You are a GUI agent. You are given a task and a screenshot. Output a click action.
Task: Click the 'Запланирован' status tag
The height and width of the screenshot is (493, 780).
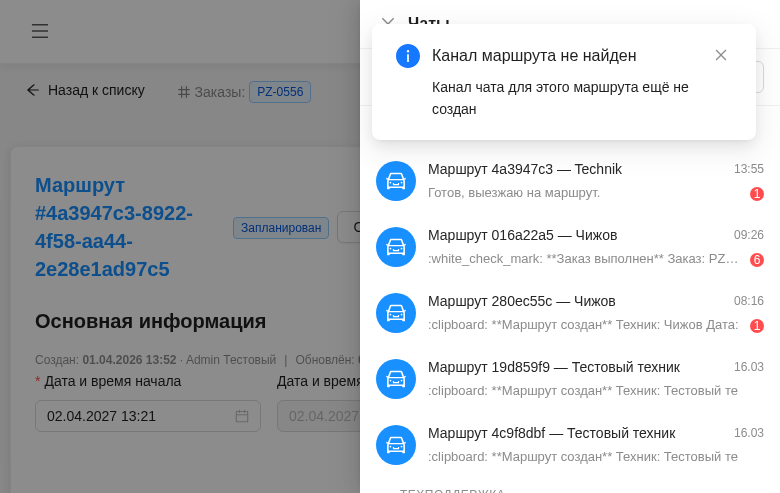click(281, 228)
